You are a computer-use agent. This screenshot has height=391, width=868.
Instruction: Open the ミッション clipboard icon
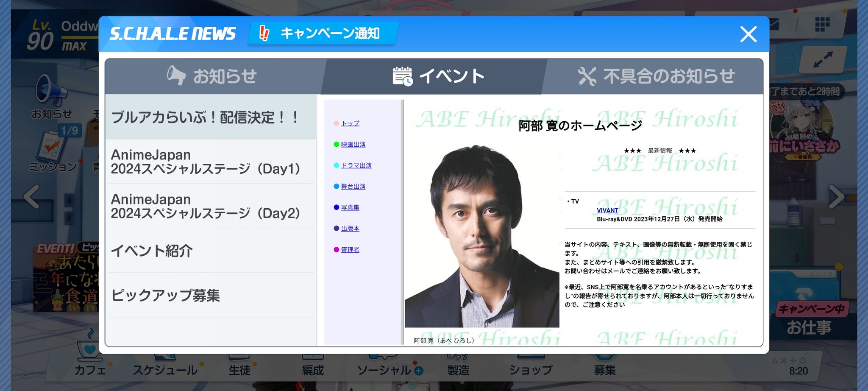click(53, 151)
